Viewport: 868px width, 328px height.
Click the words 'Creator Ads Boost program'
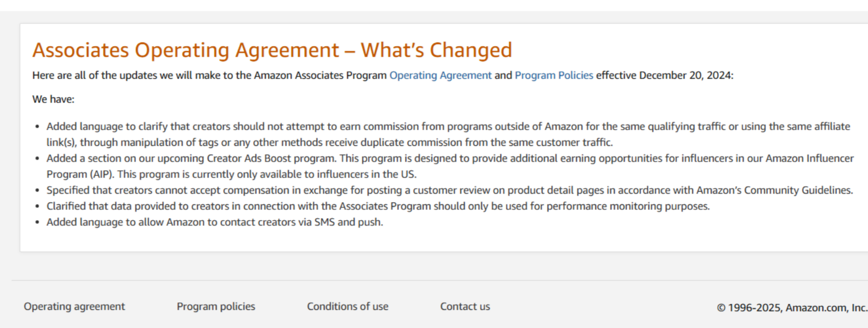(x=271, y=158)
